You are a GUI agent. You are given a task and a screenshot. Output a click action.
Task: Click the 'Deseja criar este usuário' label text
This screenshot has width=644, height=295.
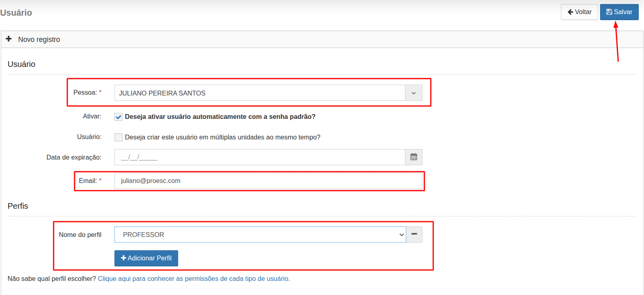(x=222, y=137)
